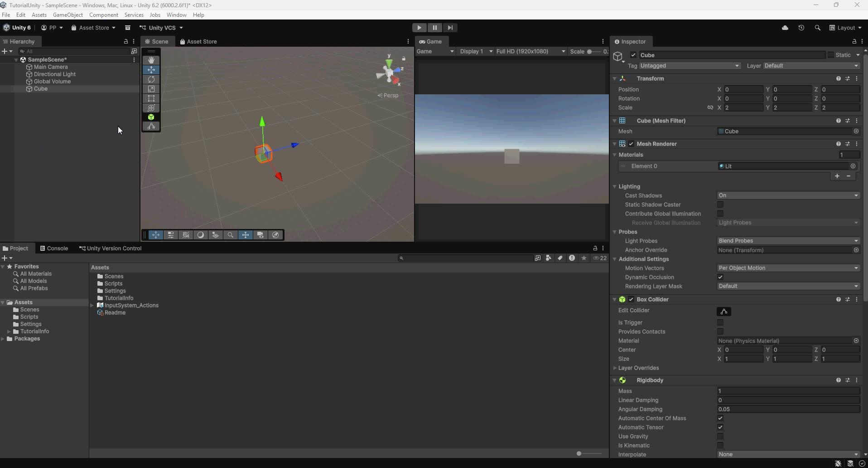Select Main Camera in the Hierarchy
The width and height of the screenshot is (868, 468).
point(51,67)
